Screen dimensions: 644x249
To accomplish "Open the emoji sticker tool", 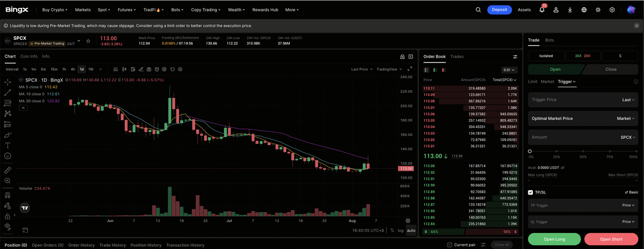I will tap(8, 156).
